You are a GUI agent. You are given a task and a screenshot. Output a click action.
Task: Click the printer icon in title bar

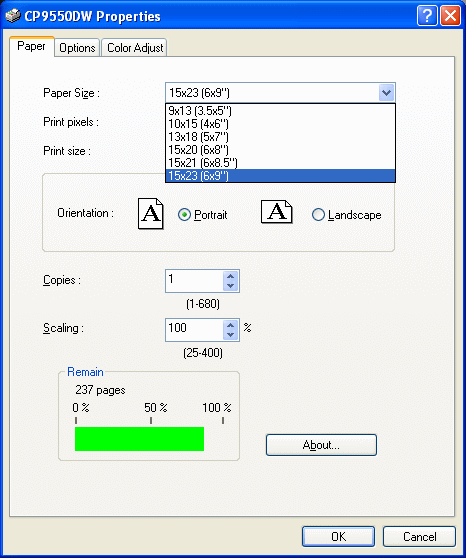point(13,16)
